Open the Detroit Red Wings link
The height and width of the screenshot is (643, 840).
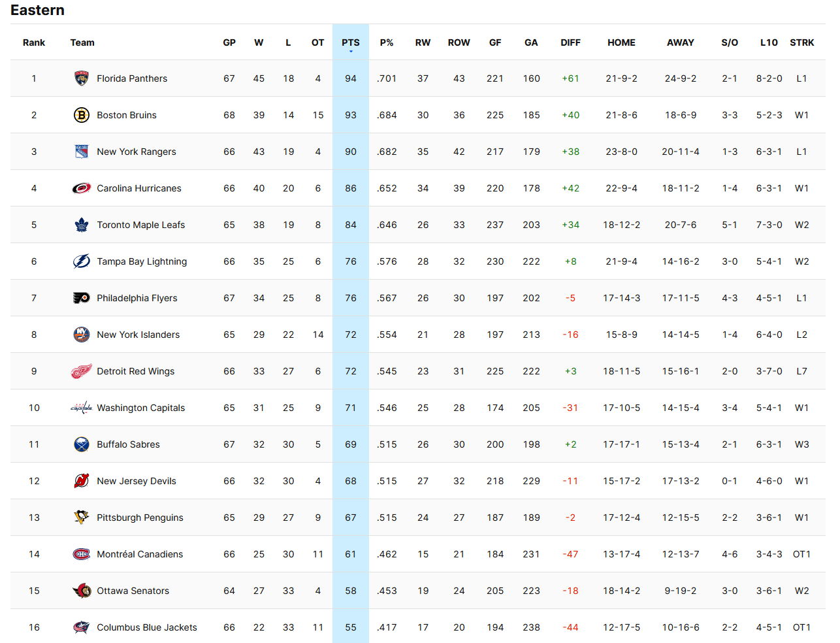[136, 371]
